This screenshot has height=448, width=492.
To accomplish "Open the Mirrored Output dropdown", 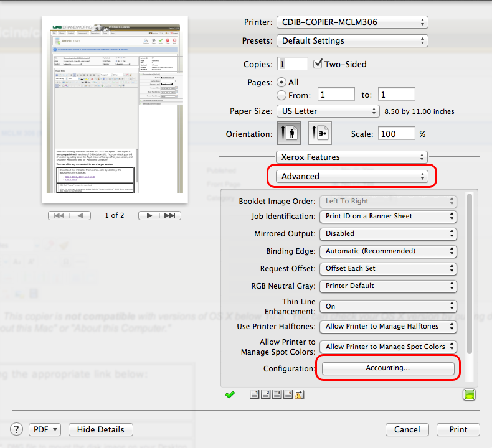I will tap(388, 234).
